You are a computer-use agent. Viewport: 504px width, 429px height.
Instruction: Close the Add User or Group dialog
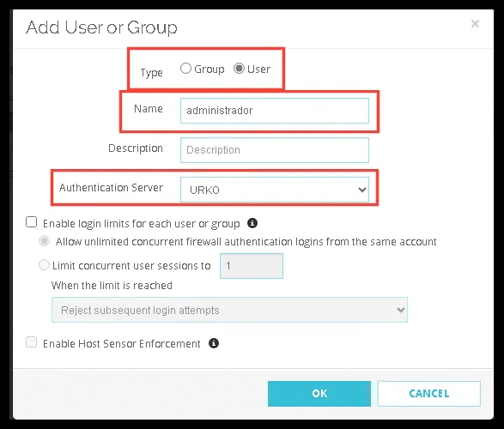pos(475,23)
